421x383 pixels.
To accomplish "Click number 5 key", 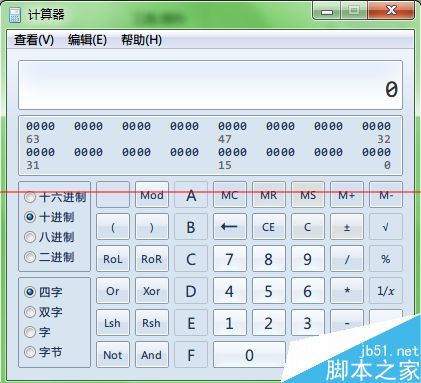I will tap(269, 291).
